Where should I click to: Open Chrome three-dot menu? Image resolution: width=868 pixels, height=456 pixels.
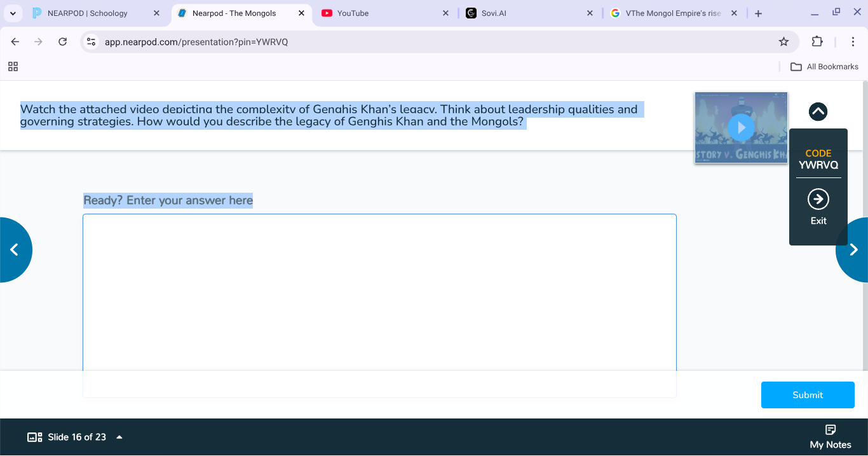pos(853,42)
